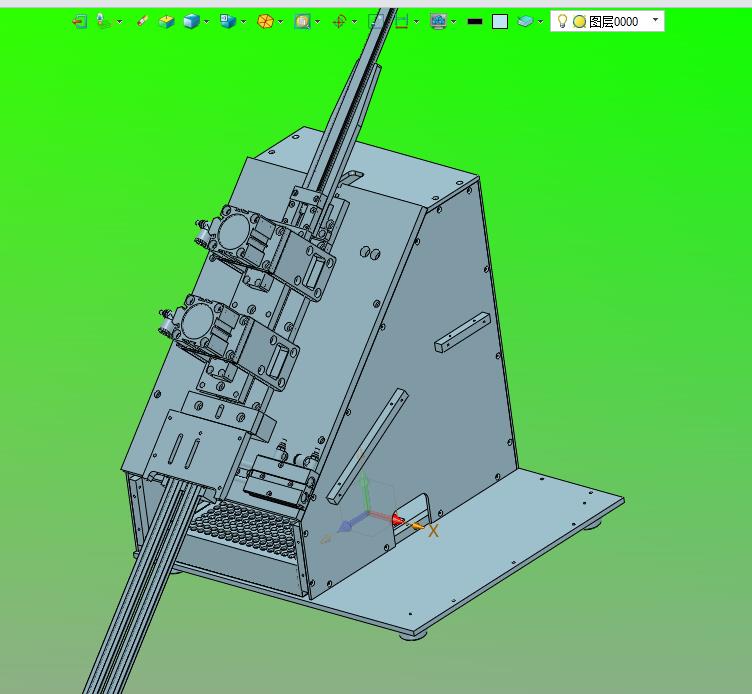Select the eraser/blank entity tool
The width and height of the screenshot is (752, 694).
pyautogui.click(x=142, y=21)
